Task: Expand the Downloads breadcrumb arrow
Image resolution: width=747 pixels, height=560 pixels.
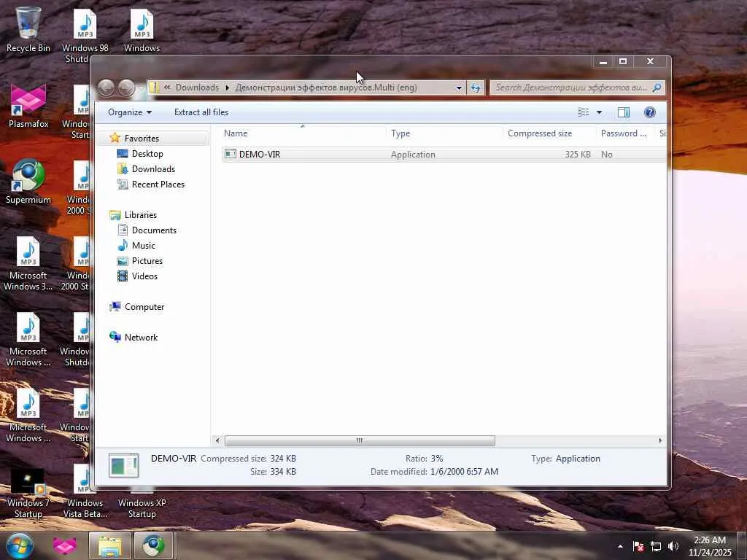Action: [x=228, y=87]
